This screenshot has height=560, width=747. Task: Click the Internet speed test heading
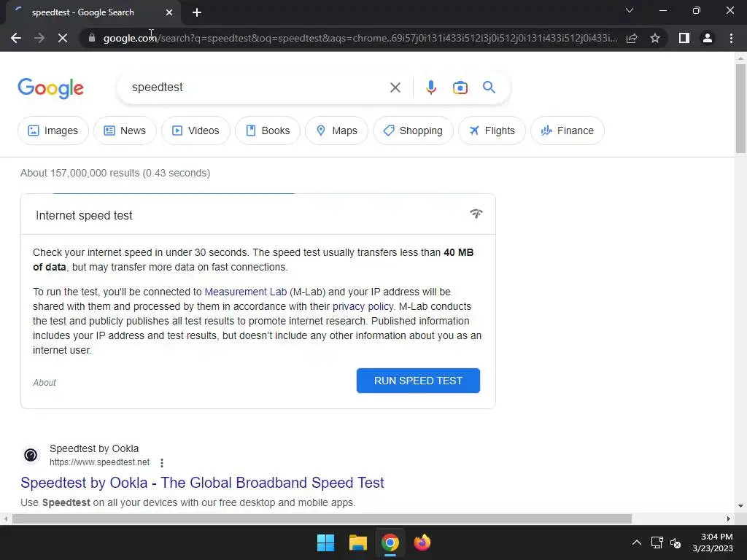[84, 216]
